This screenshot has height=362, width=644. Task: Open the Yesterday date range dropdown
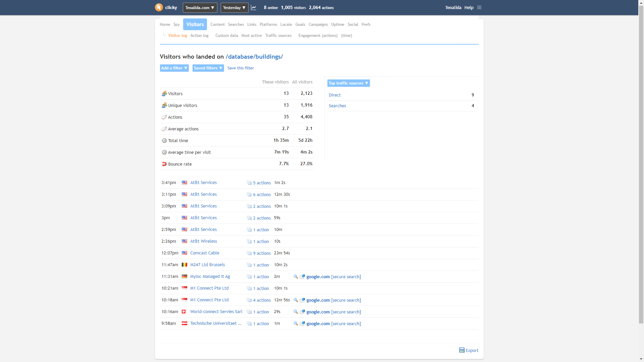[x=234, y=7]
